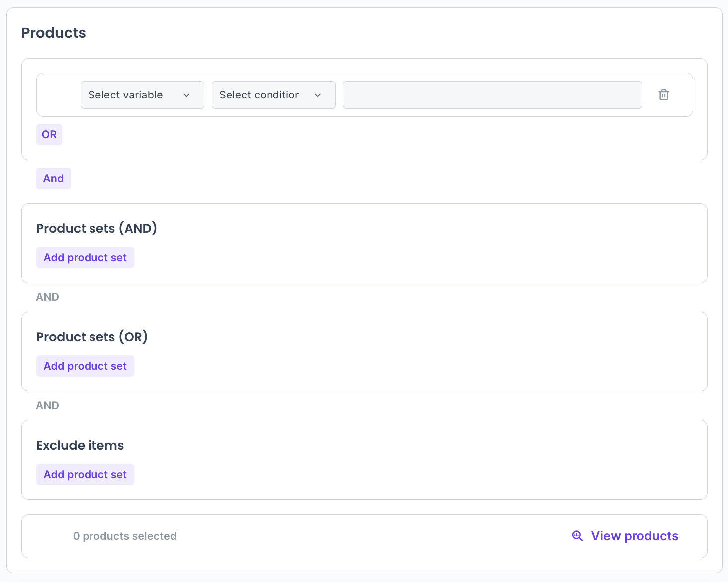The image size is (728, 582).
Task: Expand the Select condition dropdown
Action: (273, 95)
